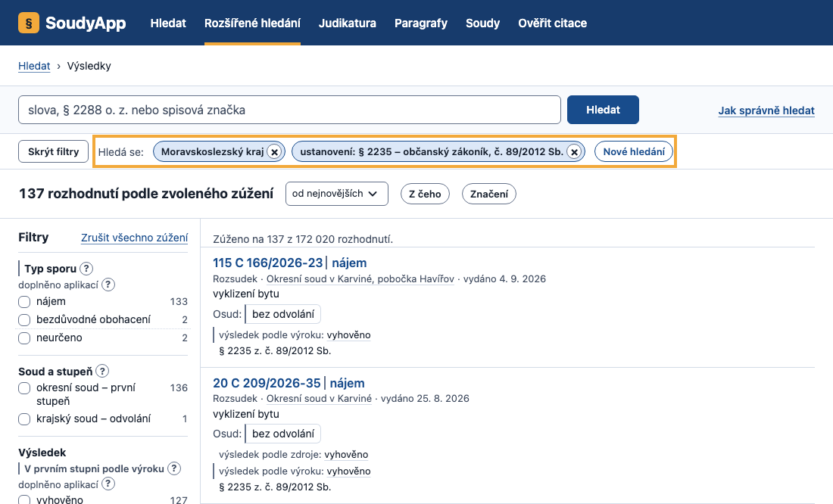Image resolution: width=833 pixels, height=504 pixels.
Task: Click vyhověno podle výroku in 115 C 166/2026-23
Action: click(348, 335)
